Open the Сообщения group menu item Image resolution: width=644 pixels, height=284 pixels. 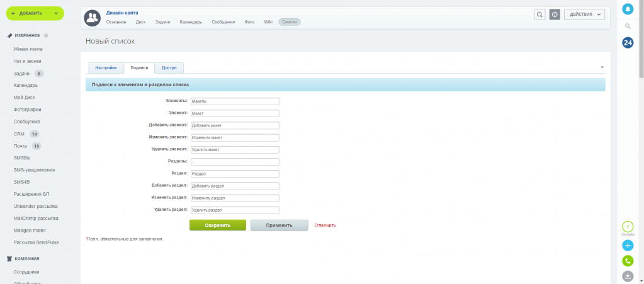click(223, 22)
